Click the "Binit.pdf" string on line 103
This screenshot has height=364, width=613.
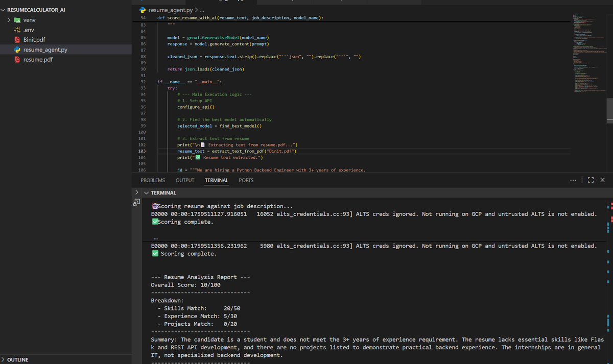click(x=280, y=151)
